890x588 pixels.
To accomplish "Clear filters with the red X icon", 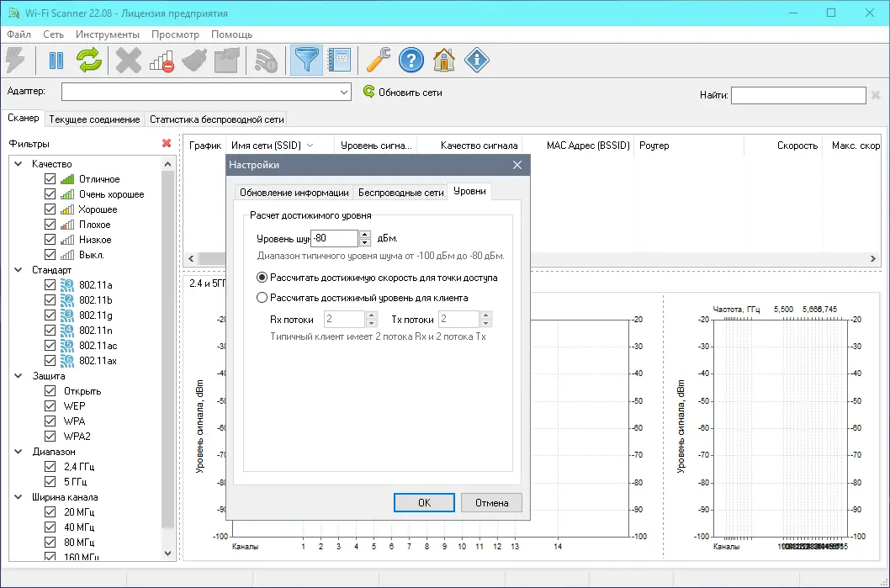I will click(x=167, y=143).
